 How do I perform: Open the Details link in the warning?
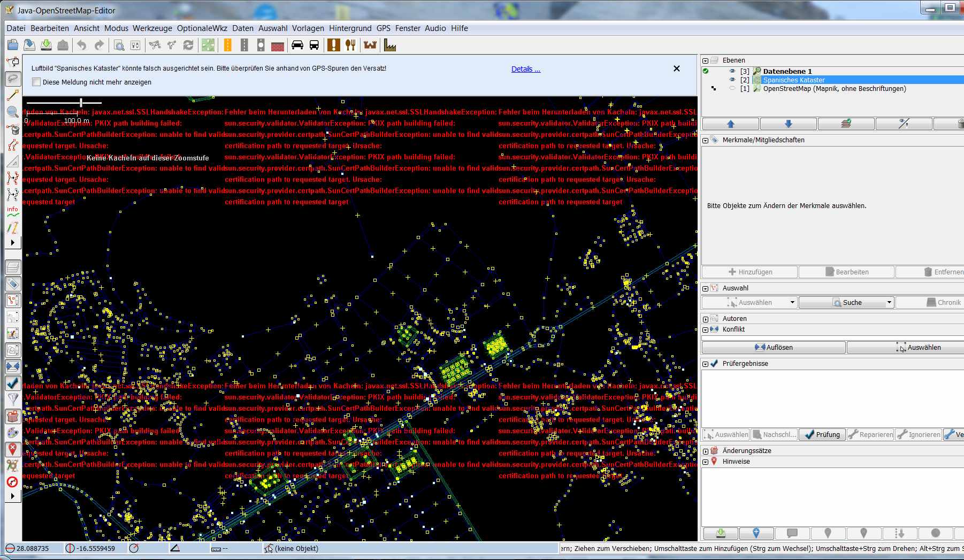tap(526, 69)
